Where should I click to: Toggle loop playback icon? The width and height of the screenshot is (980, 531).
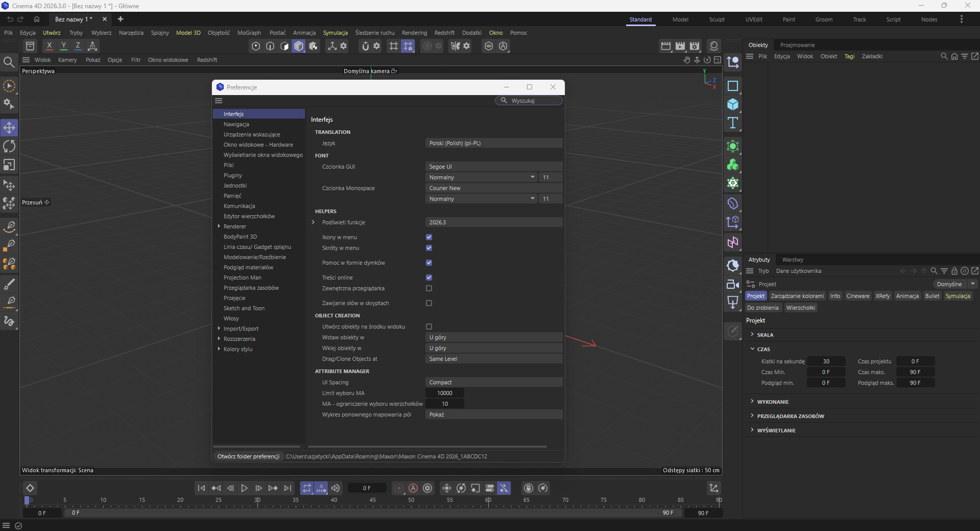pos(306,488)
